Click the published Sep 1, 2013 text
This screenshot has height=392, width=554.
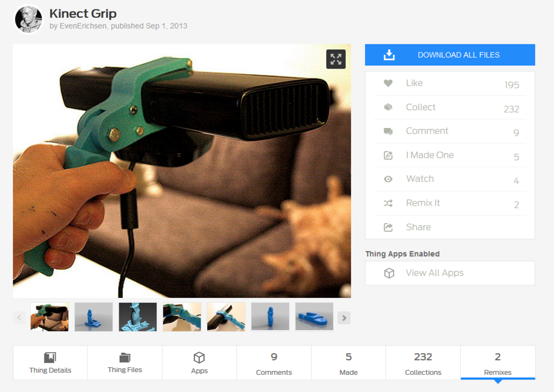tap(148, 26)
